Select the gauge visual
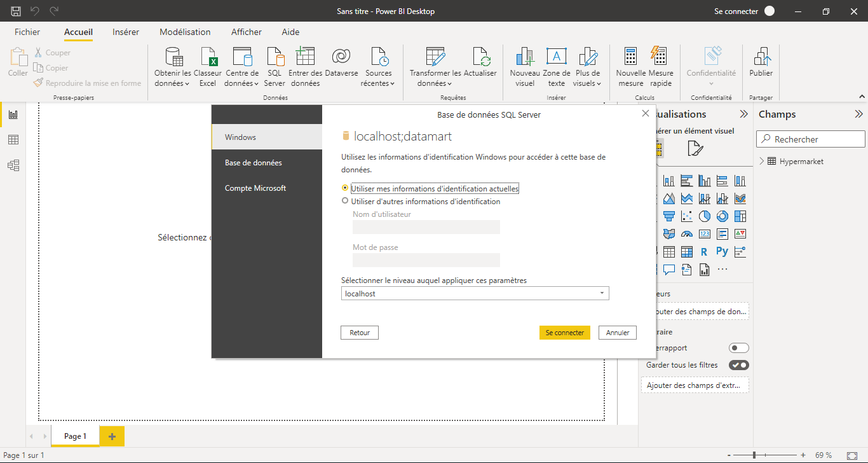 pyautogui.click(x=686, y=234)
